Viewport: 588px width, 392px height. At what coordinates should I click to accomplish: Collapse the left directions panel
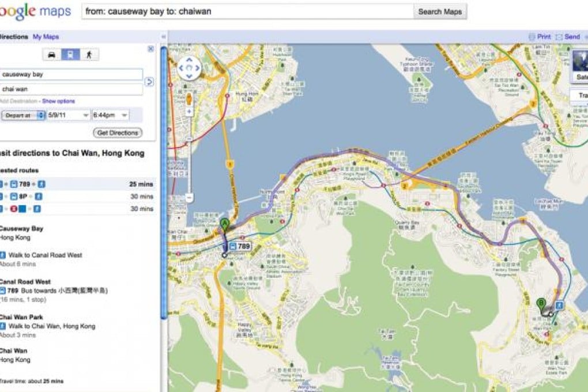164,37
